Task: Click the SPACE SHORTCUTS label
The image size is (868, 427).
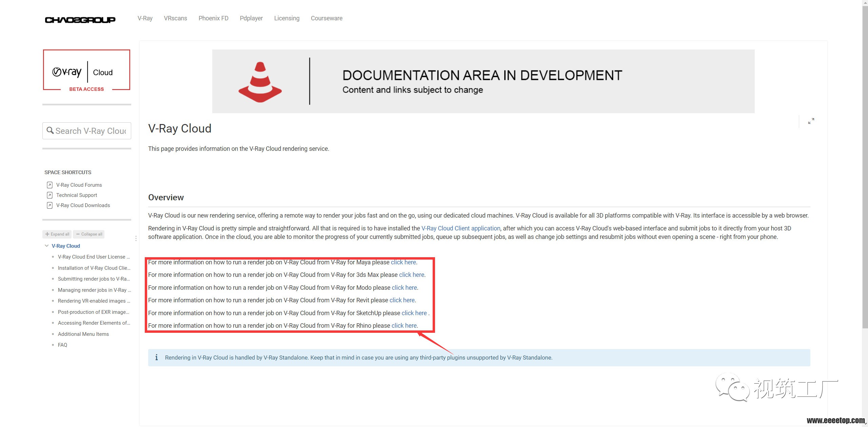Action: coord(68,172)
